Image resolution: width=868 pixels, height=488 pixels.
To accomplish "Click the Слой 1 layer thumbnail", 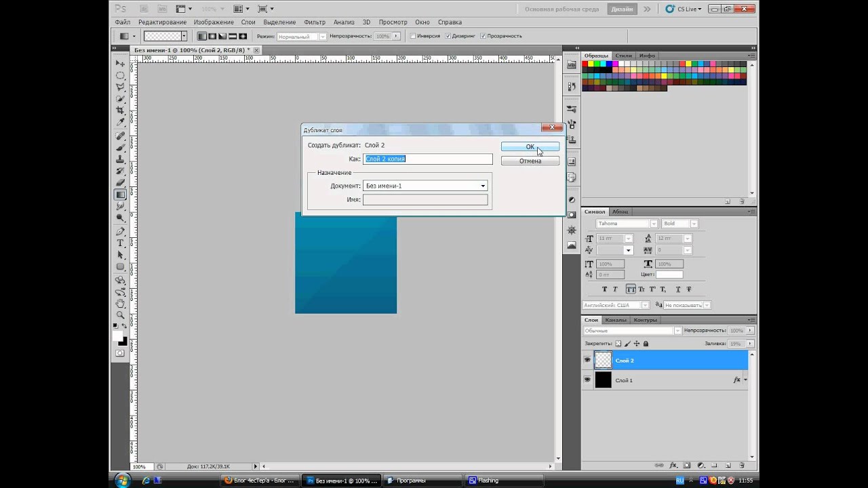I will (x=603, y=380).
